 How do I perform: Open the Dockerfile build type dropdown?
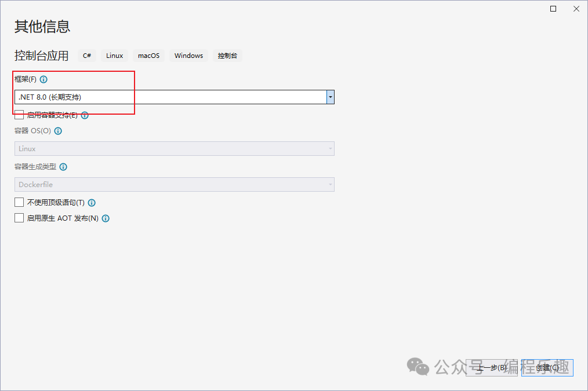pos(175,185)
